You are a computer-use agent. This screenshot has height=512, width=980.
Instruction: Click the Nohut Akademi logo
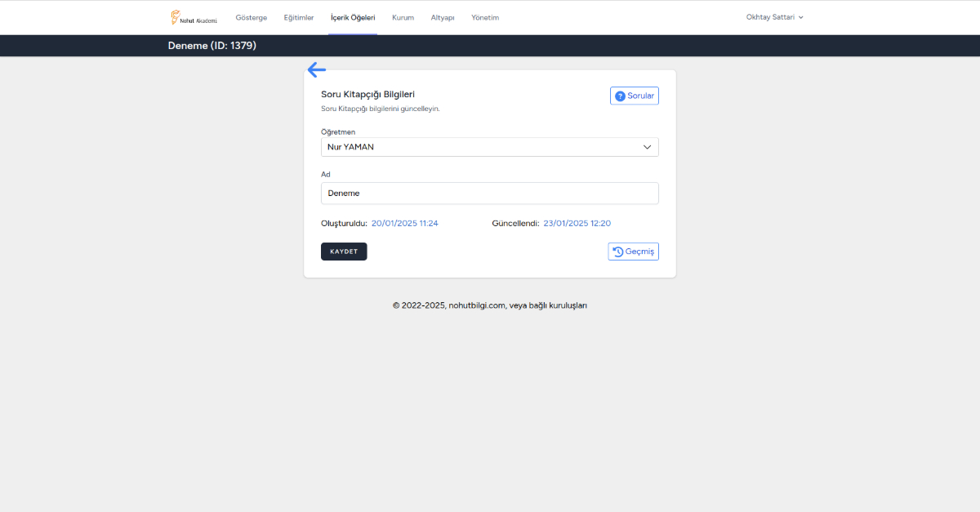[194, 17]
